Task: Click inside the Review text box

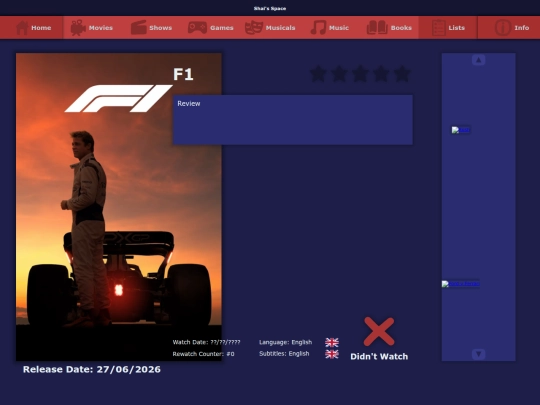Action: [x=293, y=120]
